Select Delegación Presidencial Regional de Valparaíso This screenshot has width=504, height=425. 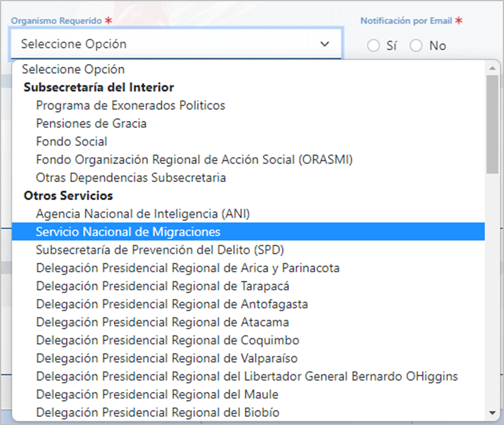click(x=248, y=358)
